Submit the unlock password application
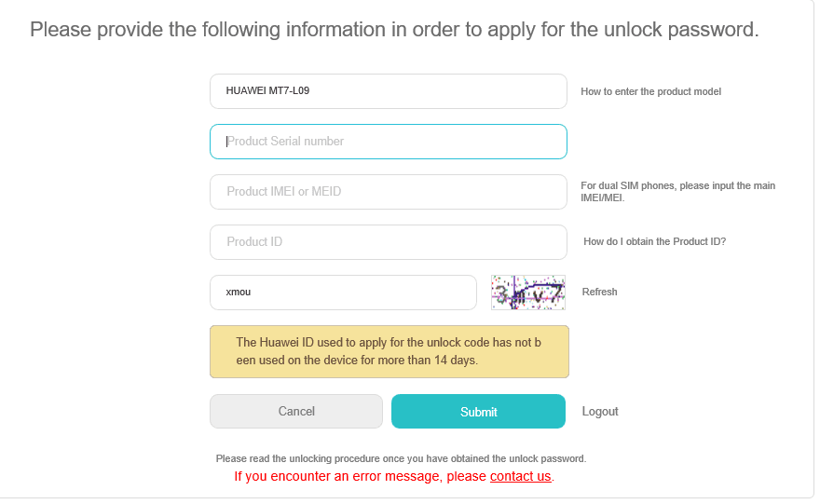820x504 pixels. pos(478,412)
